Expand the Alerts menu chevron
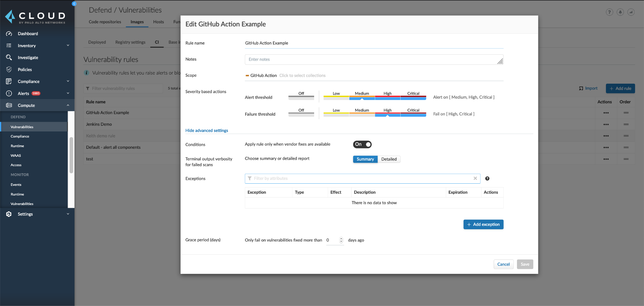Image resolution: width=644 pixels, height=306 pixels. pos(68,93)
